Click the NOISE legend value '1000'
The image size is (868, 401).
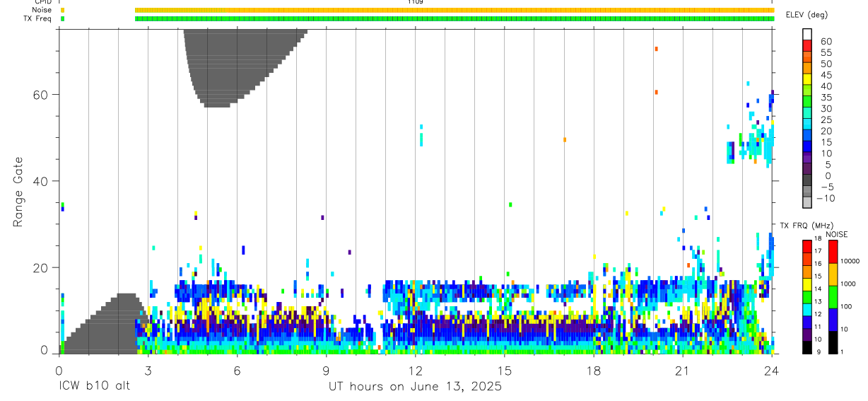click(x=849, y=284)
